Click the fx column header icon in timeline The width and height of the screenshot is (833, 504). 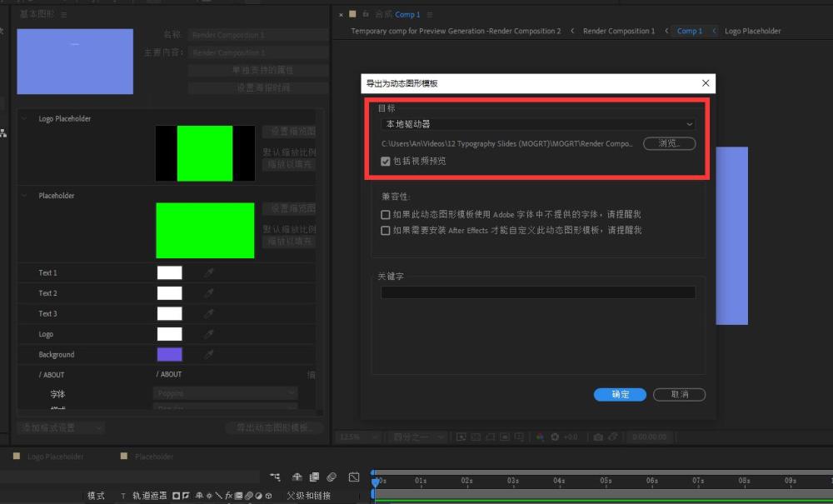(229, 496)
